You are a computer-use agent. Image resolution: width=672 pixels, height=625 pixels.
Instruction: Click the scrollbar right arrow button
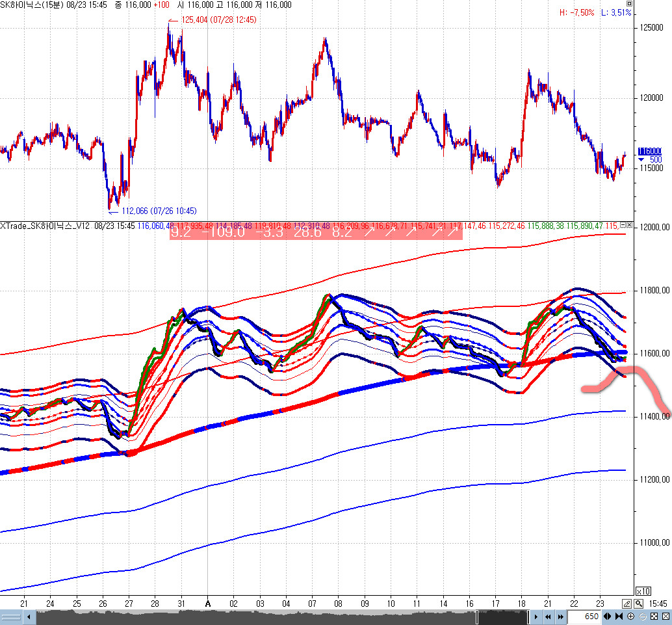tap(537, 617)
